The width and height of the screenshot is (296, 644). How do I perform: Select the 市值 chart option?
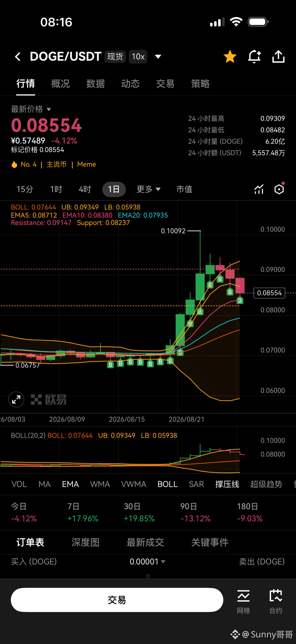(184, 189)
